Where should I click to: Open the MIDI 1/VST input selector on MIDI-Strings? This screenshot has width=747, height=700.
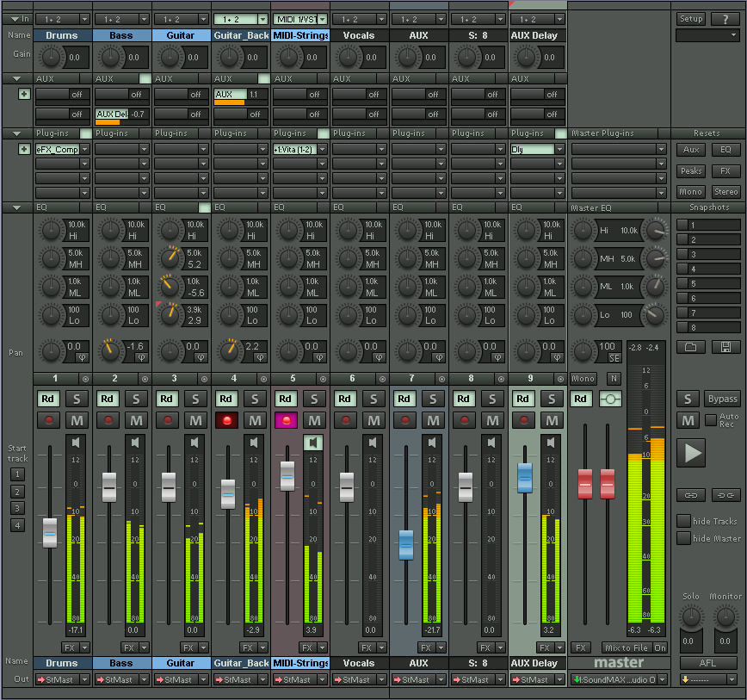click(x=299, y=18)
